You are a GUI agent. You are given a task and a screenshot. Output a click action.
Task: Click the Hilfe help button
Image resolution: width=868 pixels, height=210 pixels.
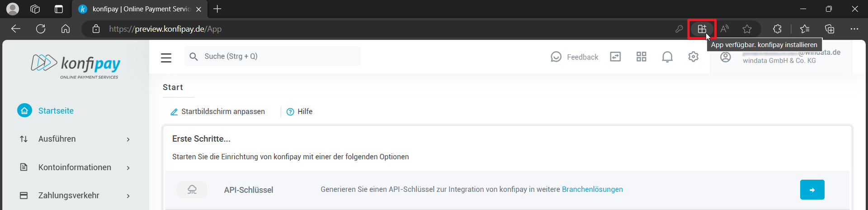click(300, 112)
